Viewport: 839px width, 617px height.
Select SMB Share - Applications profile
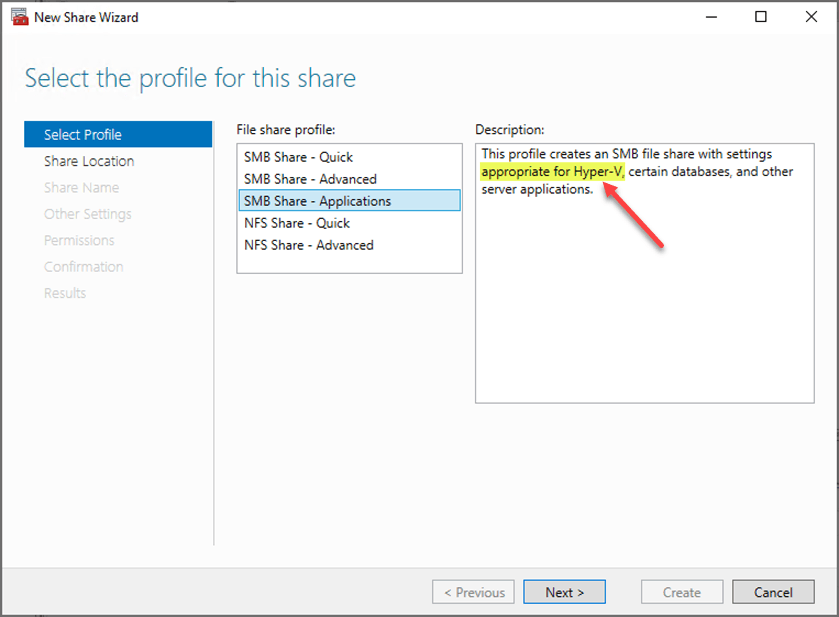click(349, 201)
